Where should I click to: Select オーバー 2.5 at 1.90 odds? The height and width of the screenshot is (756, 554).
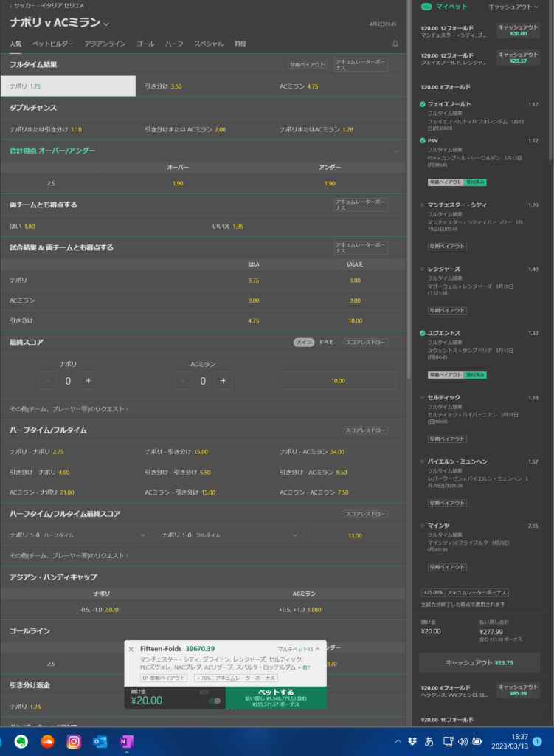178,183
